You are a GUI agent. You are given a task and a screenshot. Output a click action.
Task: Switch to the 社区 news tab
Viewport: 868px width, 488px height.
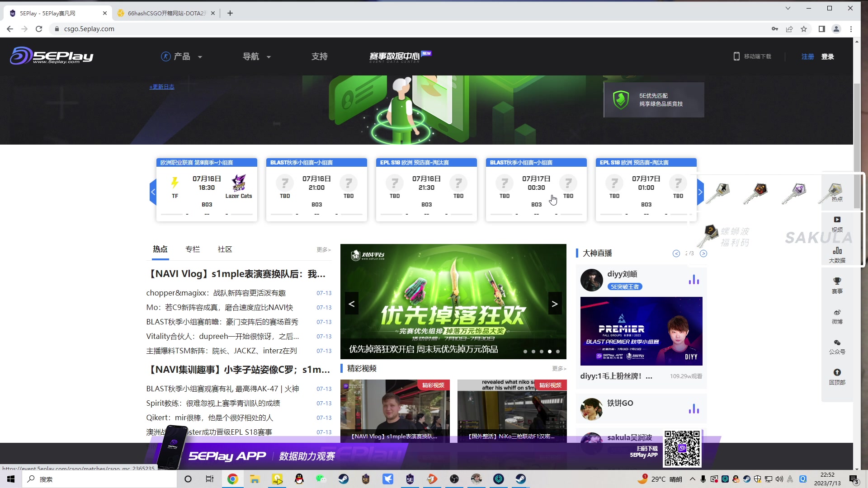coord(225,249)
